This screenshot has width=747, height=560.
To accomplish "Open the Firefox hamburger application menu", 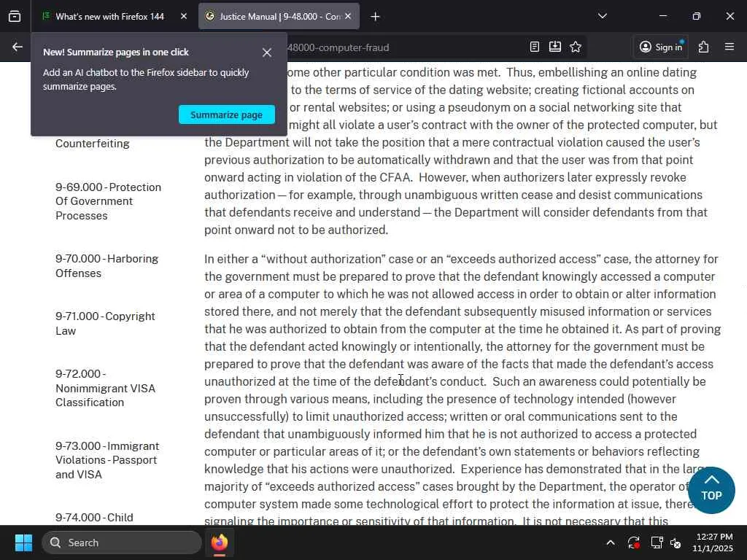I will pyautogui.click(x=729, y=47).
